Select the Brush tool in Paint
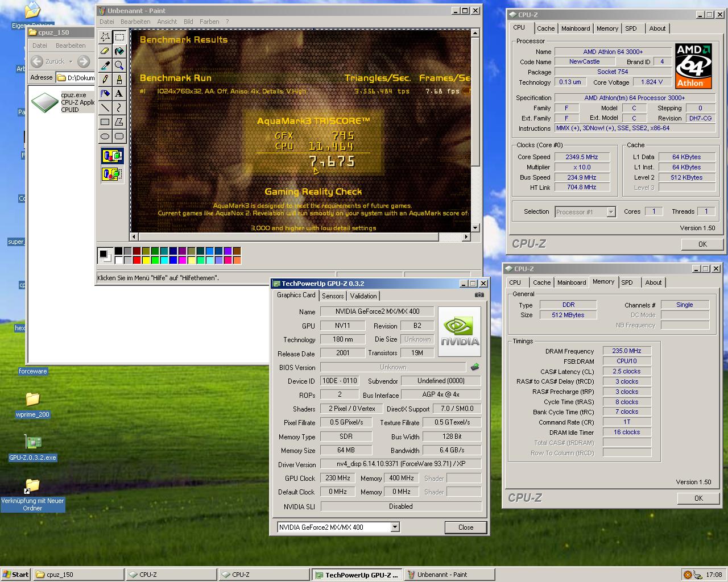Screen dimensions: 728x582 click(119, 80)
